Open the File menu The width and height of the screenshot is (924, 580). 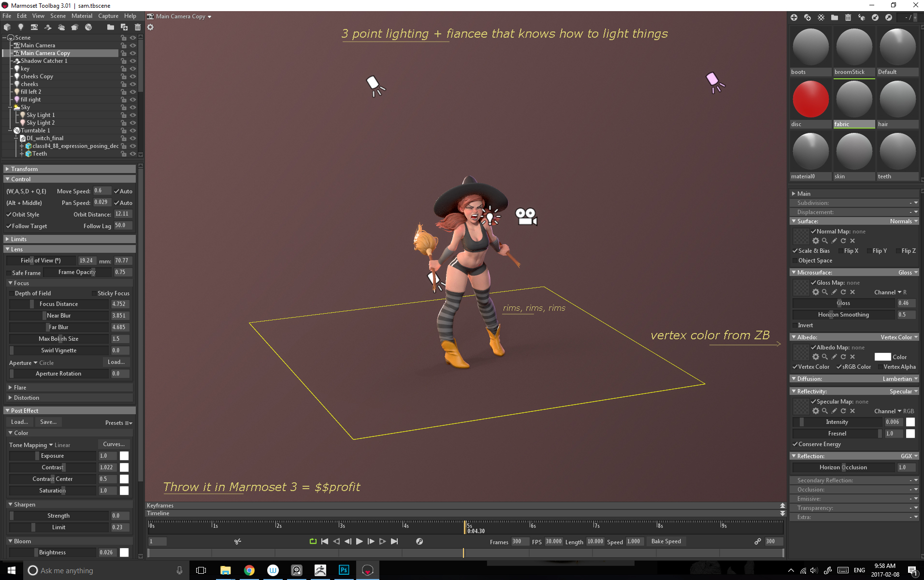pos(7,16)
